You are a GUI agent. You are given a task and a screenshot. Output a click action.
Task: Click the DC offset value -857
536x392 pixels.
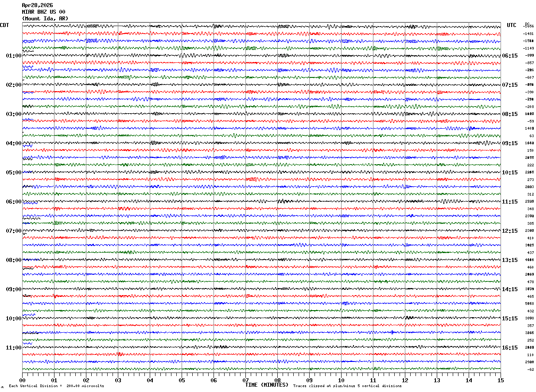click(x=529, y=63)
